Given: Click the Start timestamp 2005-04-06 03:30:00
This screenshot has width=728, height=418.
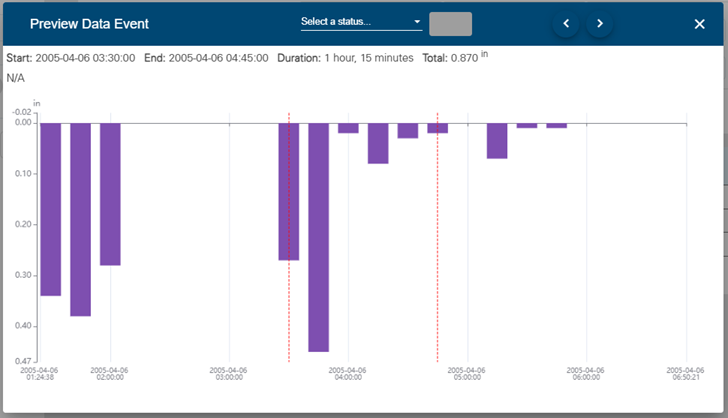Looking at the screenshot, I should pos(84,58).
